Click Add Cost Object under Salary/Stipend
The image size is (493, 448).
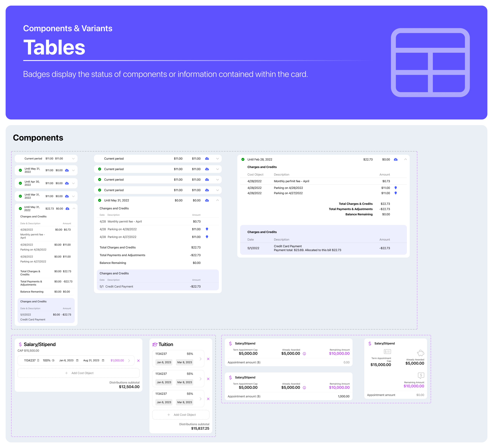[x=79, y=373]
